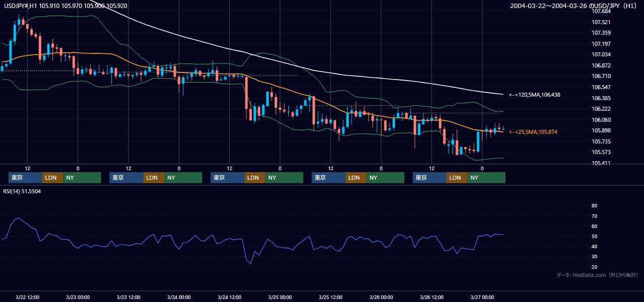Click the 3/22 12:00 date axis label
Image resolution: width=644 pixels, height=302 pixels.
coord(27,297)
